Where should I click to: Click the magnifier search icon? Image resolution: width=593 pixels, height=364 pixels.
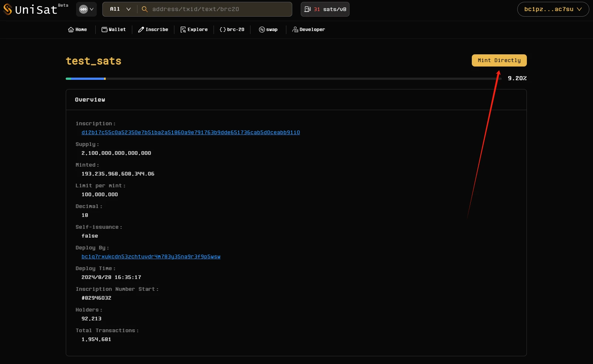click(145, 9)
